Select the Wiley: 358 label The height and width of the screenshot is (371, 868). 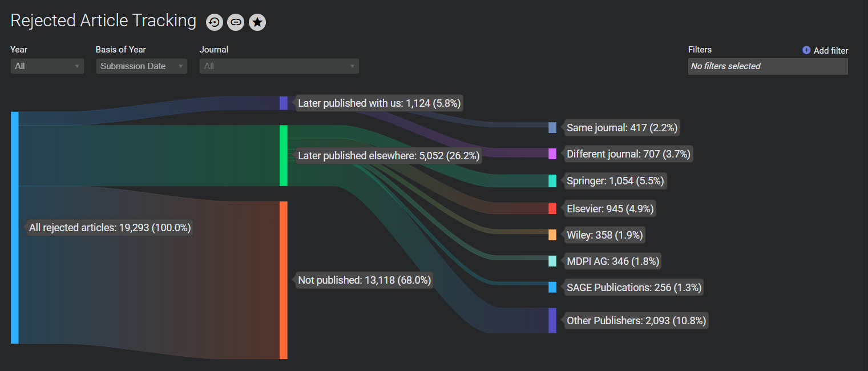[x=604, y=235]
